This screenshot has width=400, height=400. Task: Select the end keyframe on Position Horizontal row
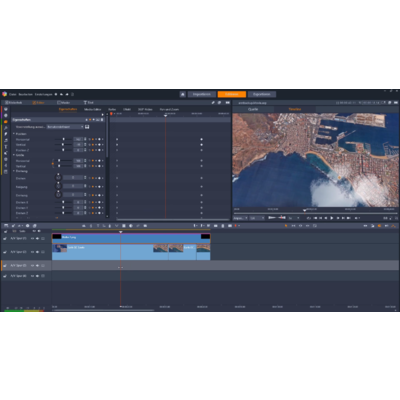(201, 139)
